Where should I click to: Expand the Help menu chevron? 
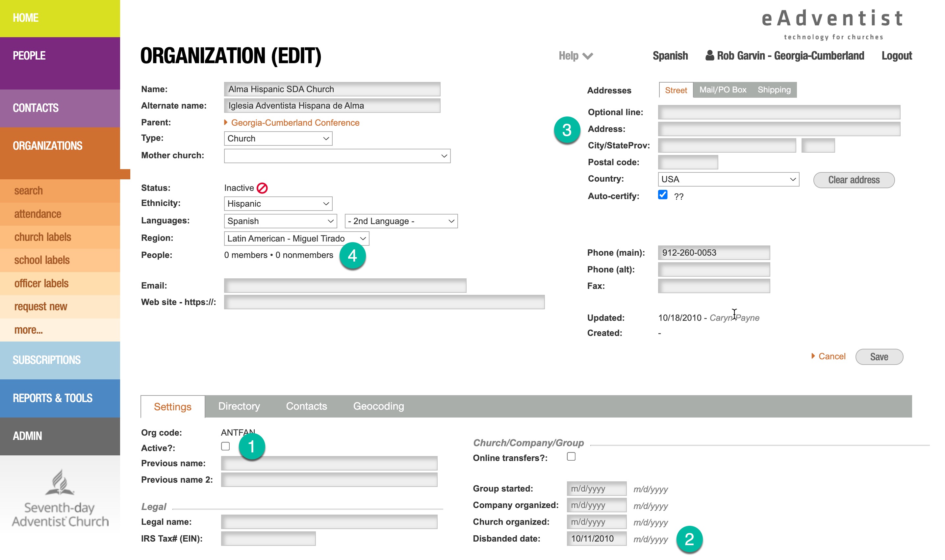[x=588, y=56]
